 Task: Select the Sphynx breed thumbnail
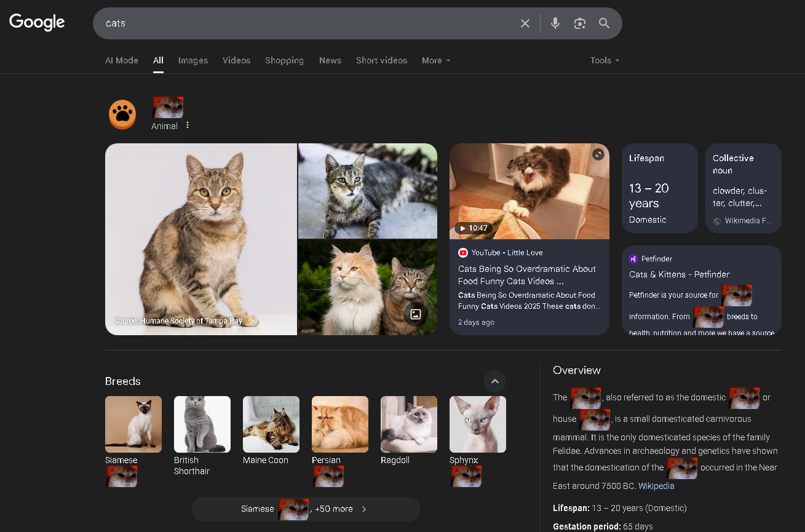[x=478, y=424]
